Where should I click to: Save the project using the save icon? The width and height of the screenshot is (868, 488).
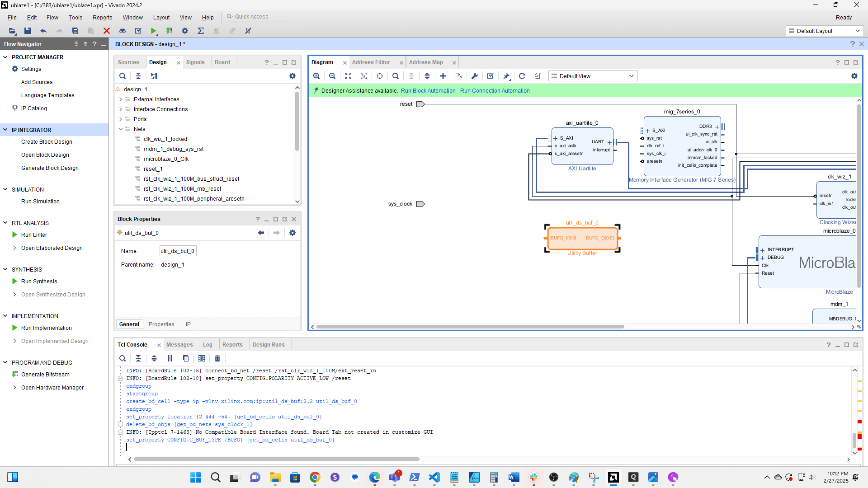27,31
